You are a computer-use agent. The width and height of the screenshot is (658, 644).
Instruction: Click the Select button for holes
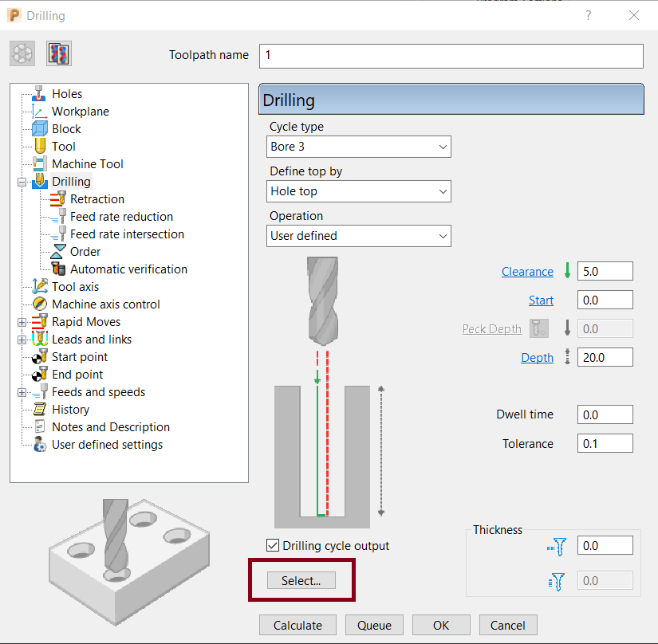coord(301,580)
